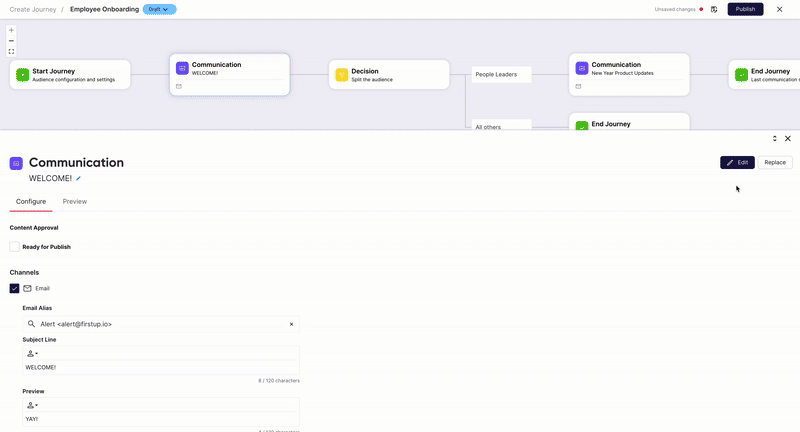This screenshot has width=800, height=432.
Task: Switch to the Configure tab
Action: pos(31,201)
